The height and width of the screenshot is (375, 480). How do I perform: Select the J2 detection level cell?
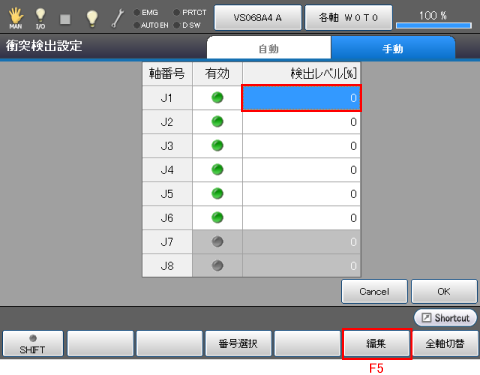pos(301,122)
